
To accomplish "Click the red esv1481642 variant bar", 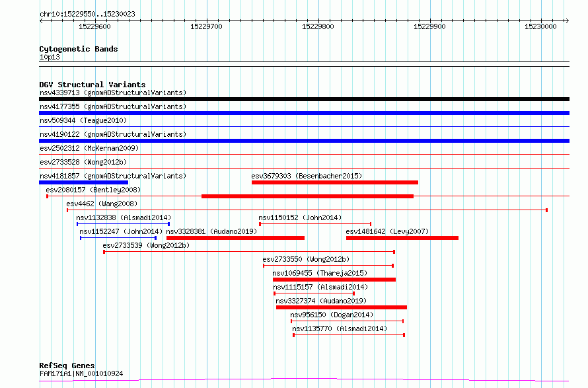I will 402,238.
